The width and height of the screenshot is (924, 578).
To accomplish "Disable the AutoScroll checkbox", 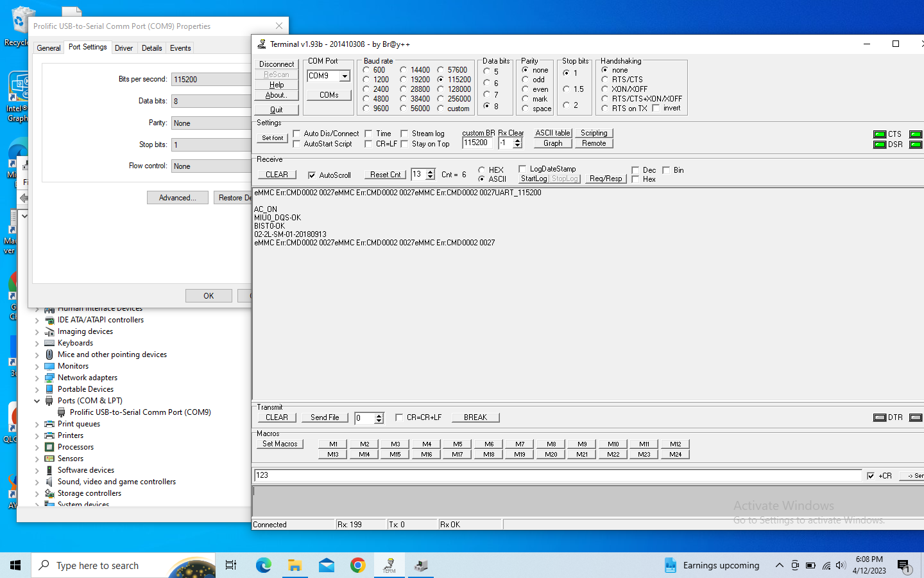I will 312,175.
